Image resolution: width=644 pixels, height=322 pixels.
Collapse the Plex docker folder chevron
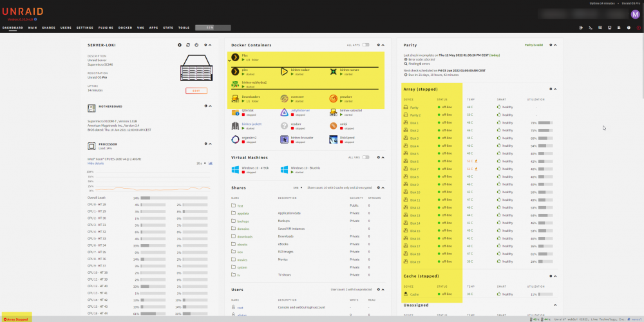(x=229, y=61)
